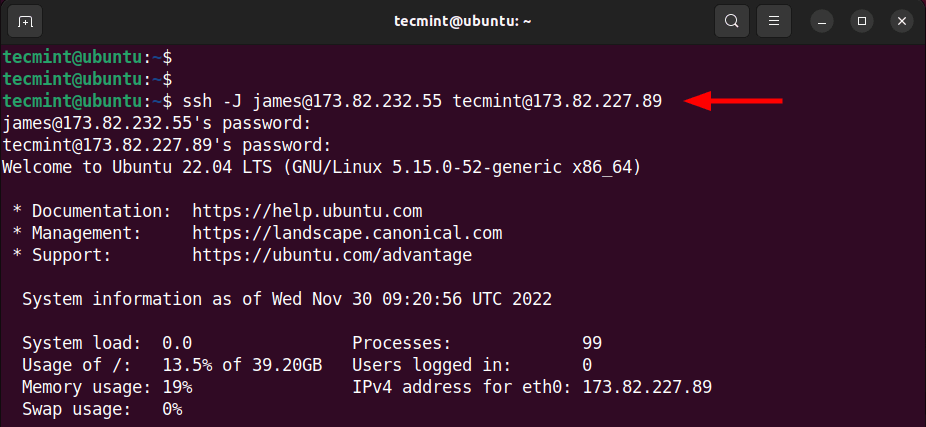Open the hamburger menu
This screenshot has height=427, width=926.
click(774, 22)
